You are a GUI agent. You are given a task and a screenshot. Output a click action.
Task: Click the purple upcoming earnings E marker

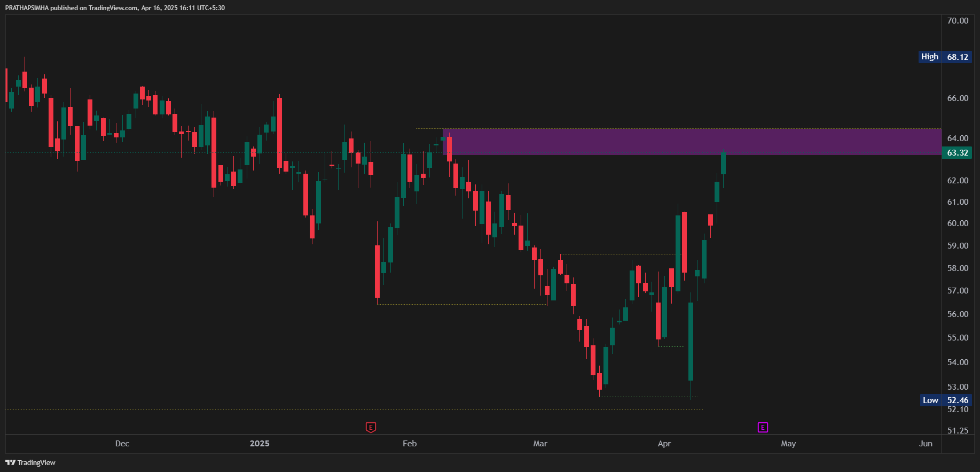tap(763, 427)
